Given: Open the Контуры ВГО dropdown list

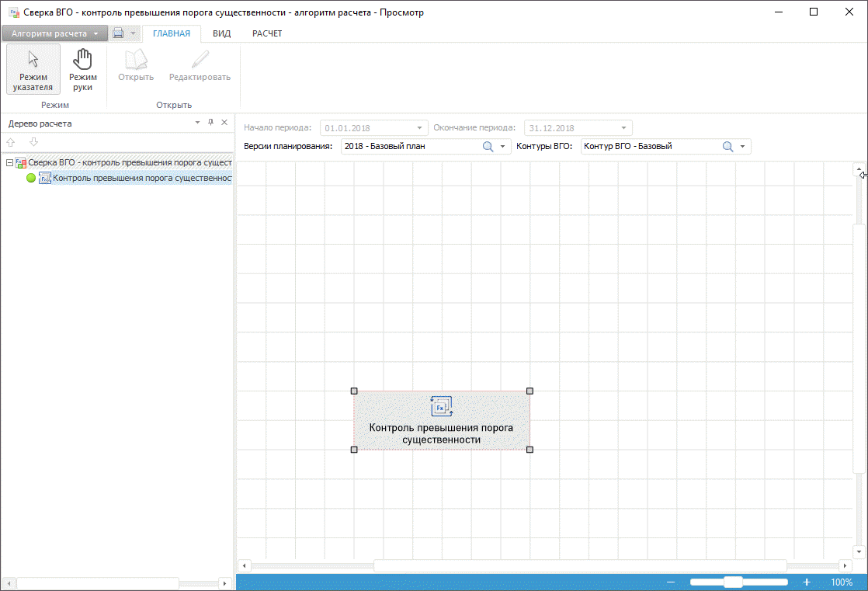Looking at the screenshot, I should click(x=742, y=146).
